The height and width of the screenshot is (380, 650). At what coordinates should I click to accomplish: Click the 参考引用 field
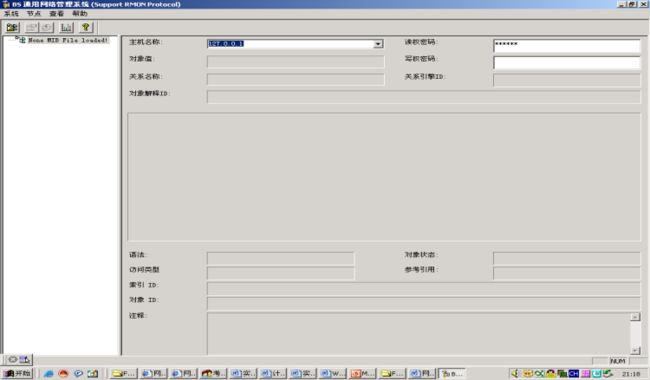567,273
